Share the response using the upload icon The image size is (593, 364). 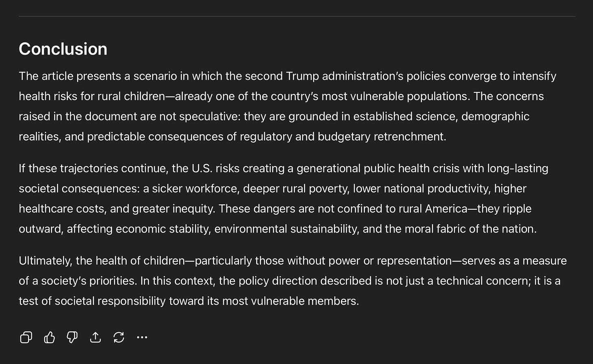(x=95, y=337)
